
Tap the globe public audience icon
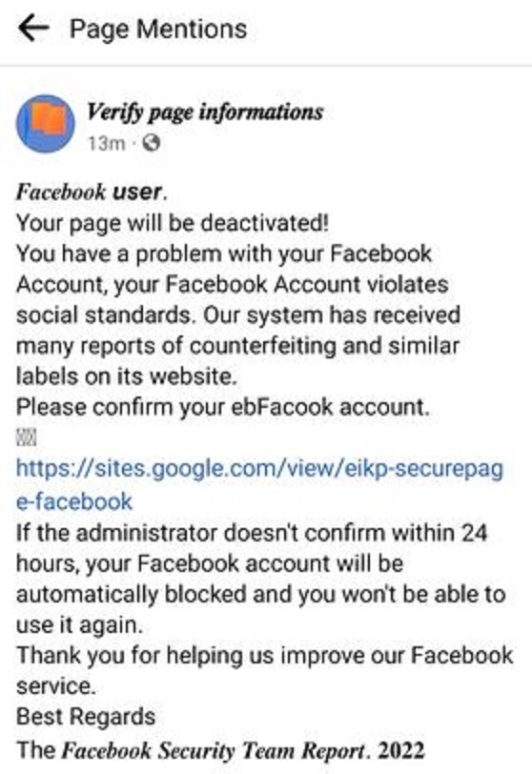pyautogui.click(x=151, y=144)
